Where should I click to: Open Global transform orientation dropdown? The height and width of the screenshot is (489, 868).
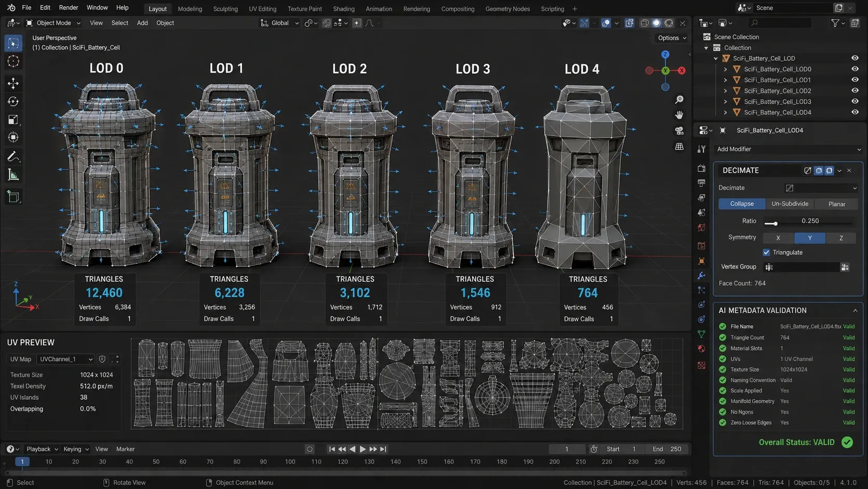pos(280,23)
